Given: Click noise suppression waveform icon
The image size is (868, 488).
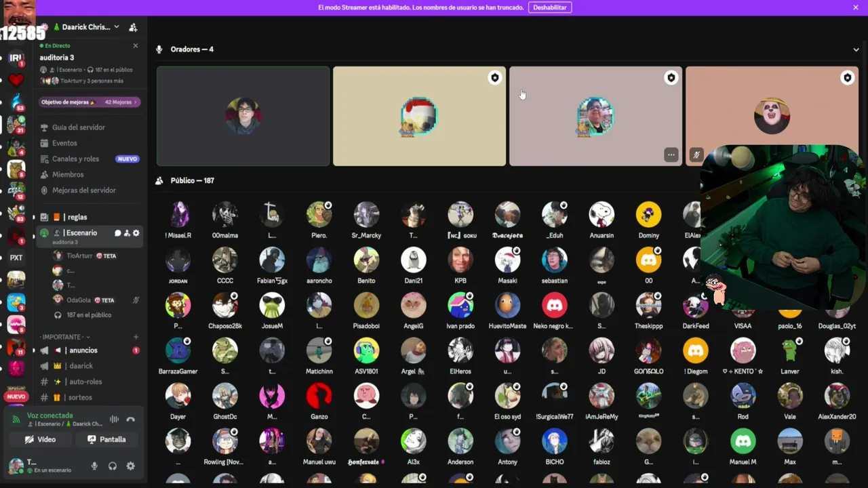Looking at the screenshot, I should click(x=115, y=420).
